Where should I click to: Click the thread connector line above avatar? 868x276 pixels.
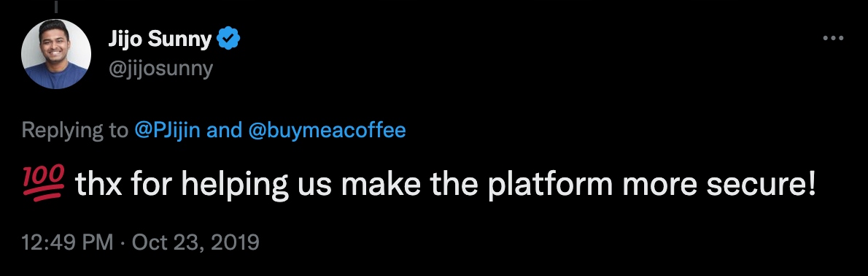click(x=56, y=7)
